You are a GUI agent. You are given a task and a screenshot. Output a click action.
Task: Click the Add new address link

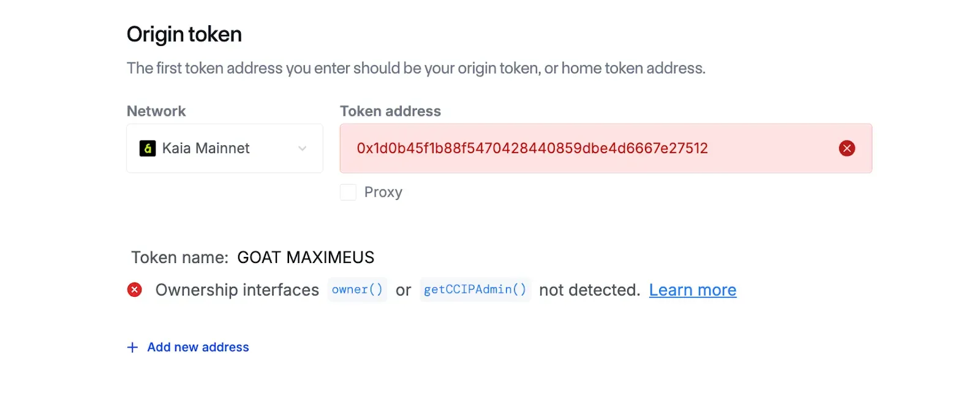pos(198,348)
